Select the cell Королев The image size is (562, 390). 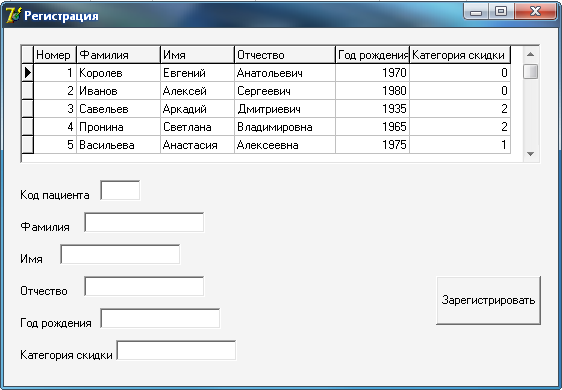point(118,73)
